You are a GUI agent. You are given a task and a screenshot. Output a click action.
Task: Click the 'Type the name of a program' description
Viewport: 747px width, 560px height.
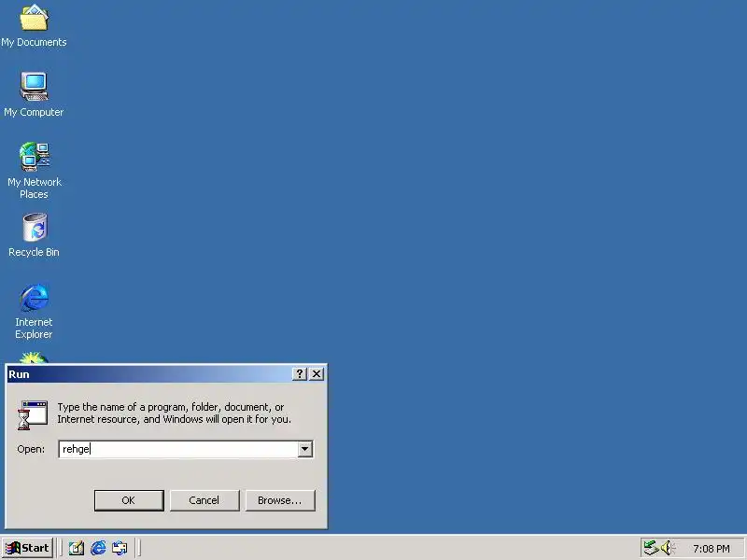click(x=174, y=413)
